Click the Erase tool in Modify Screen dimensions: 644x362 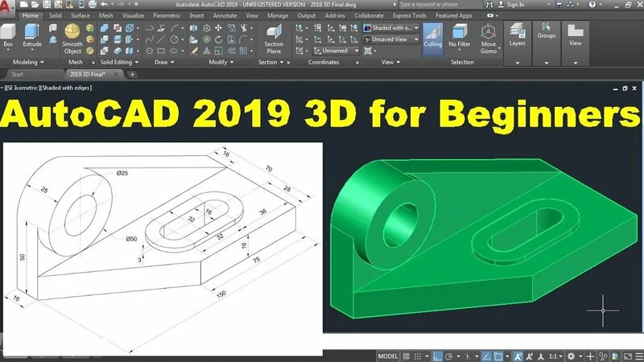point(194,51)
